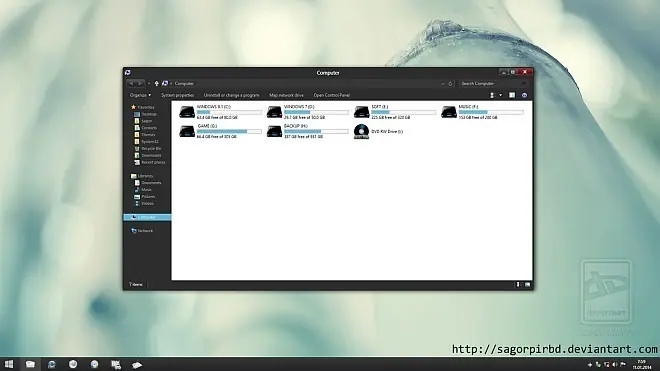Click the MUSIC (F:) capacity bar

491,112
